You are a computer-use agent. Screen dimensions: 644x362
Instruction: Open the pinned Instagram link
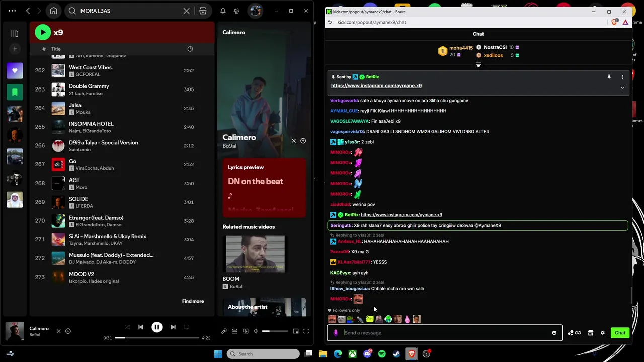[x=376, y=86]
